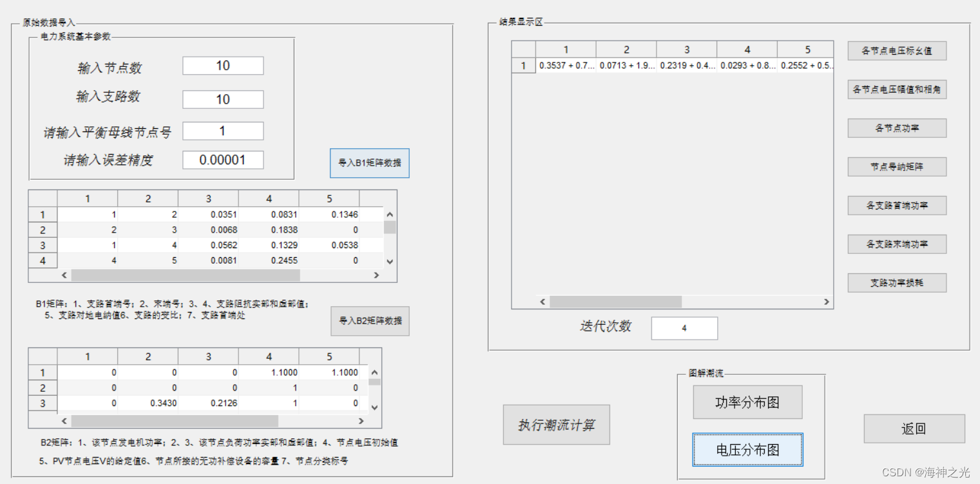This screenshot has height=484, width=980.
Task: Select B1 cell with value 0.0068
Action: tap(208, 230)
